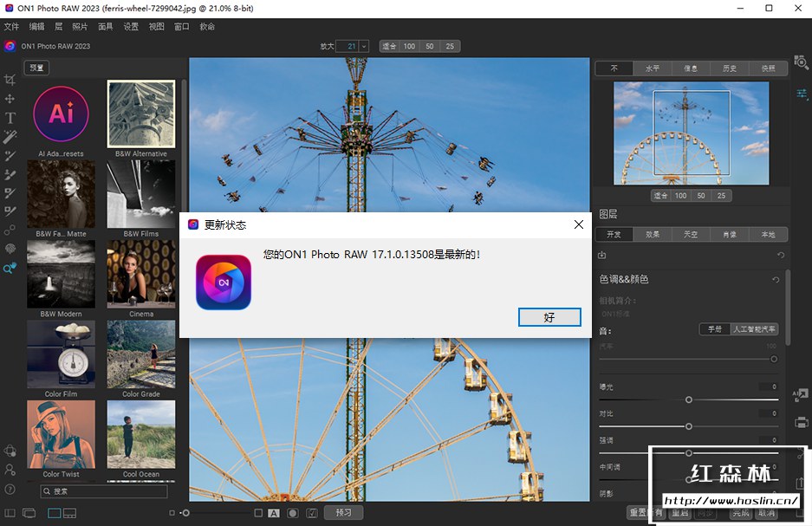Switch to 人工智能汽车 tone mode

click(753, 329)
